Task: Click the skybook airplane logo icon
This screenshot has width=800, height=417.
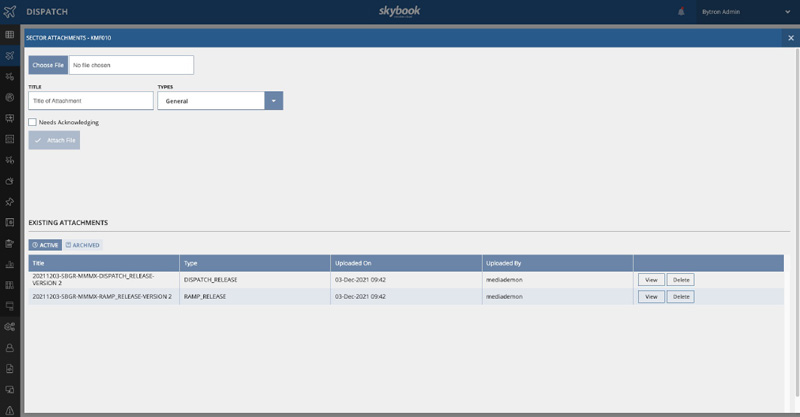Action: pos(10,12)
